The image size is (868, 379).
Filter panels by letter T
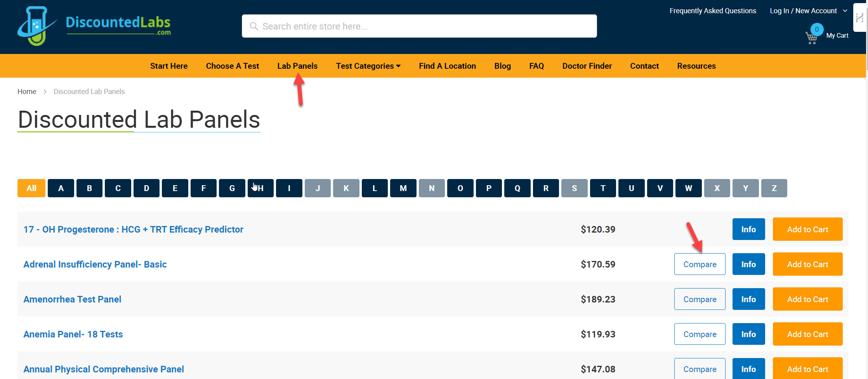(x=603, y=188)
